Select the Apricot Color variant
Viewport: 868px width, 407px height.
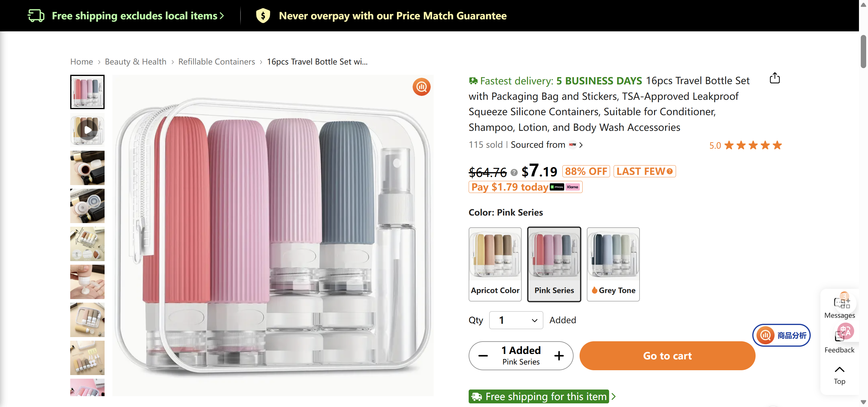pyautogui.click(x=495, y=264)
